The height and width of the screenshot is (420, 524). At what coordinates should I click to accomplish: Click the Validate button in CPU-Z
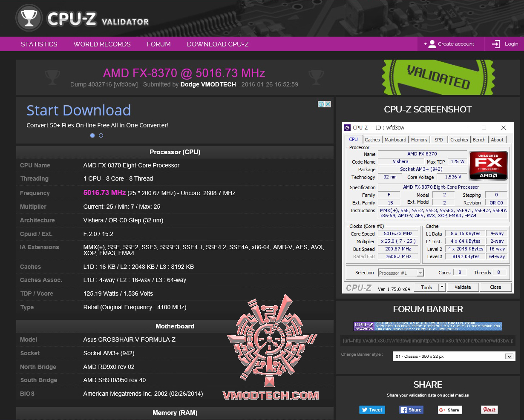[x=463, y=287]
